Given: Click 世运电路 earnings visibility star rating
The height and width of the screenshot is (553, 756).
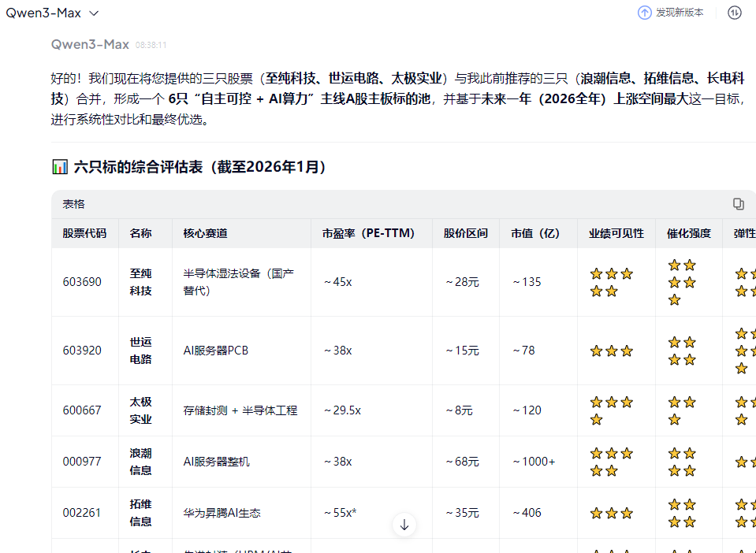Looking at the screenshot, I should tap(612, 351).
